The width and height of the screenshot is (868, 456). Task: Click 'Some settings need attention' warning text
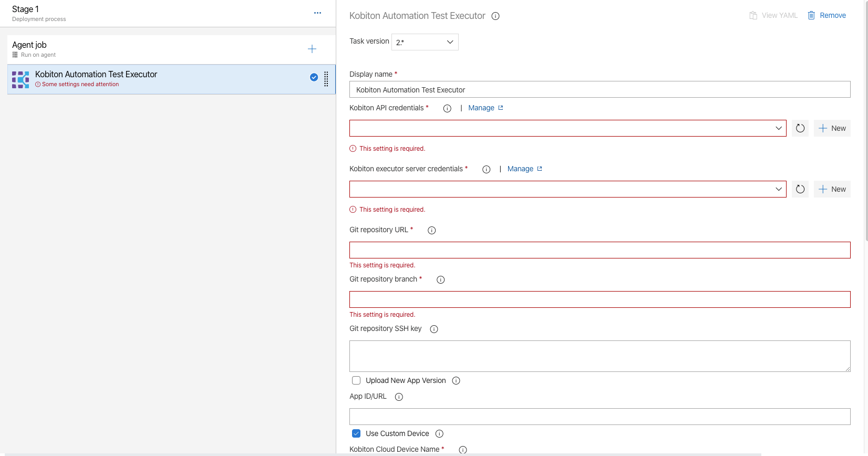[80, 84]
